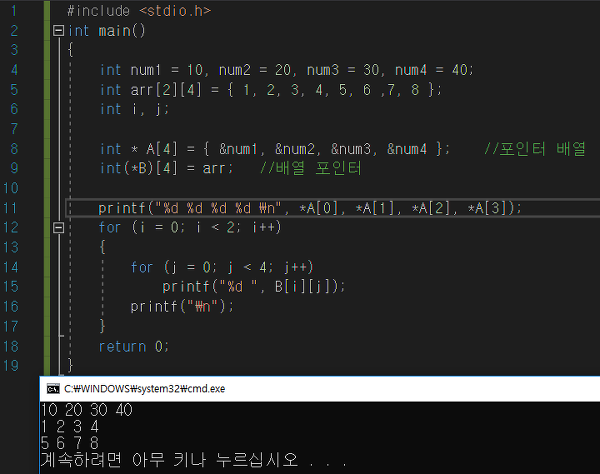Viewport: 600px width, 474px height.
Task: Click console output line 1 2 3 4
Action: click(70, 427)
